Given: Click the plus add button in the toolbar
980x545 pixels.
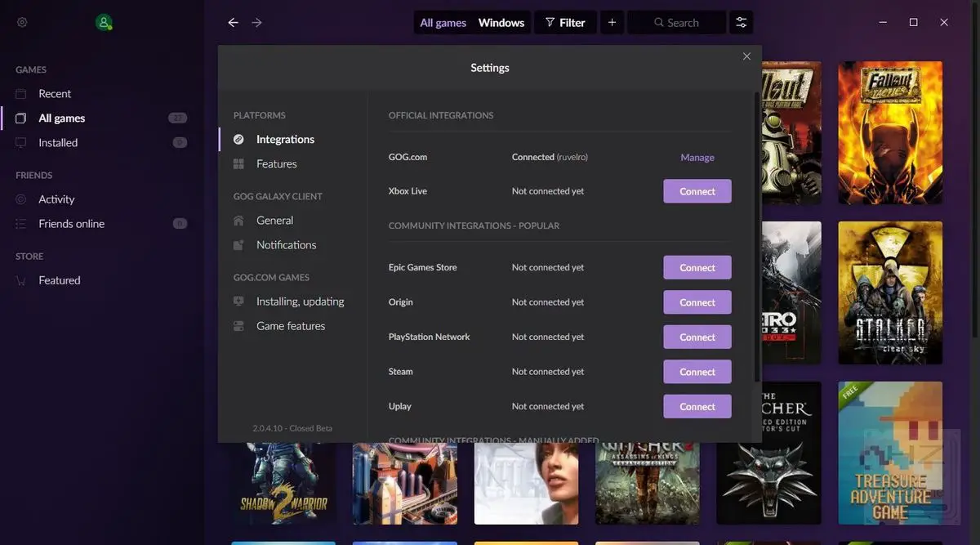Looking at the screenshot, I should click(612, 23).
